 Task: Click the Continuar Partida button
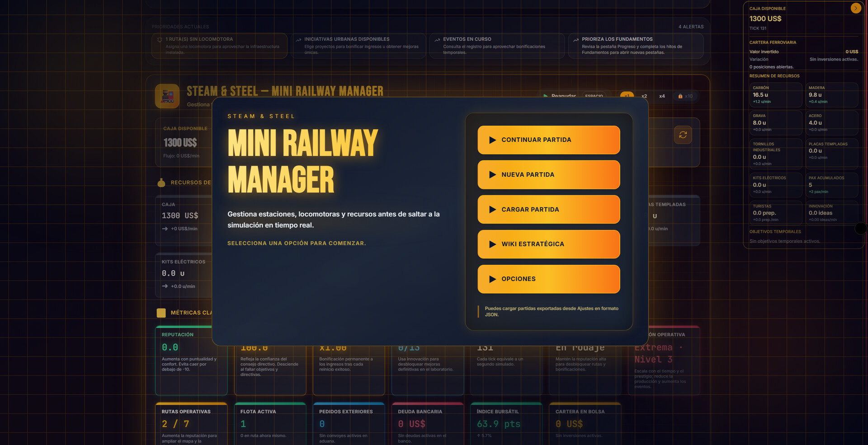click(548, 140)
